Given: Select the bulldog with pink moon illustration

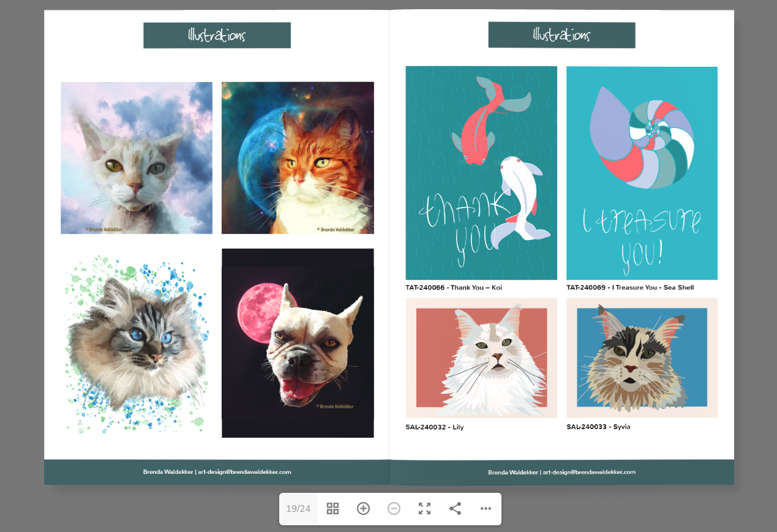Looking at the screenshot, I should coord(298,343).
